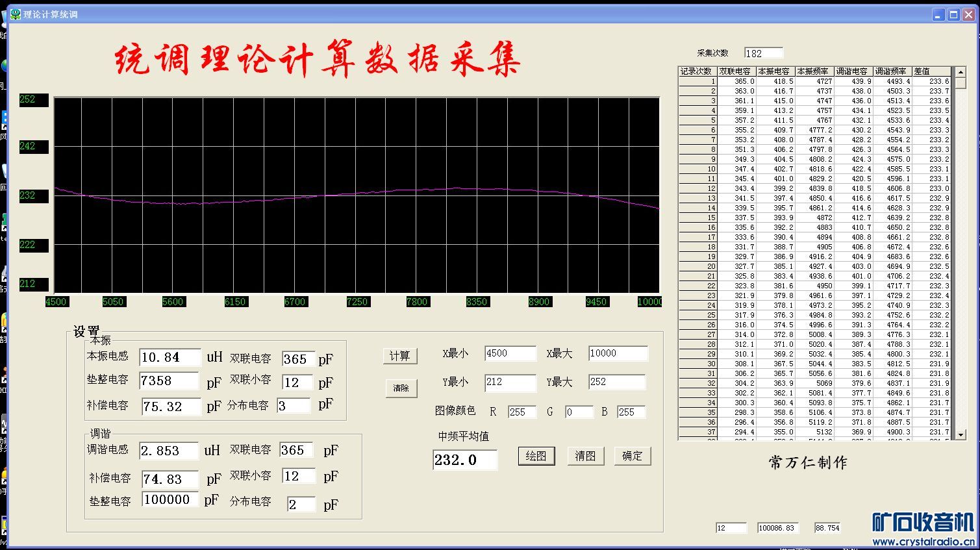Click the 4513.4 cell in table row 3
Screen dimensions: 980x550
(x=892, y=101)
